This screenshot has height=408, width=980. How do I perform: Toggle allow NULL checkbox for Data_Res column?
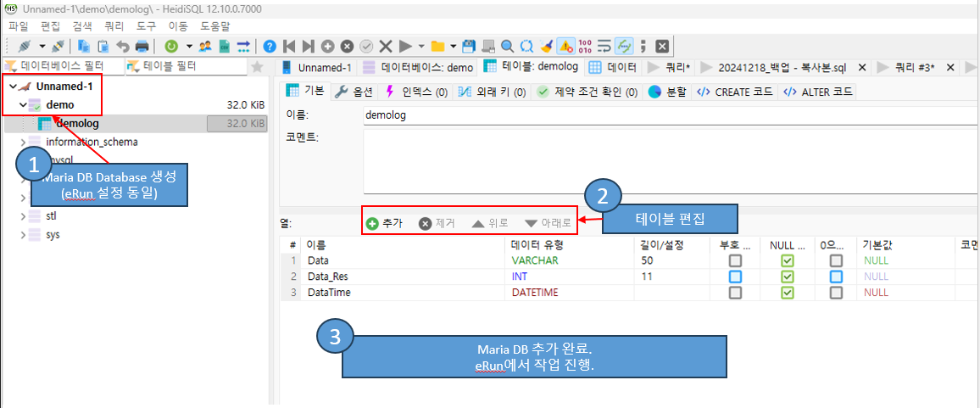coord(788,277)
